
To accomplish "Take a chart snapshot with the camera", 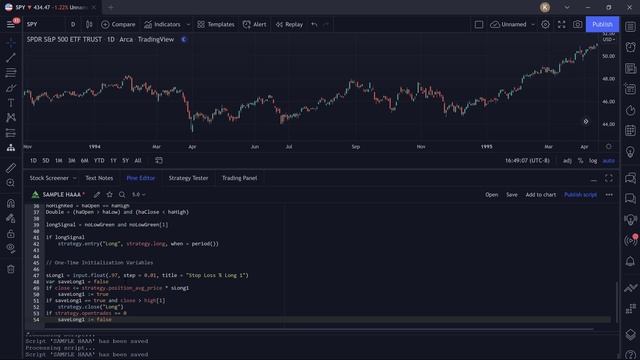I will click(x=577, y=24).
